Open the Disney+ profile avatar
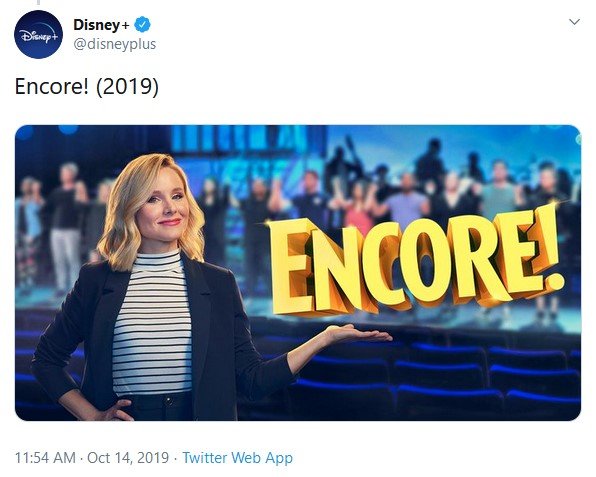The height and width of the screenshot is (477, 596). tap(38, 34)
